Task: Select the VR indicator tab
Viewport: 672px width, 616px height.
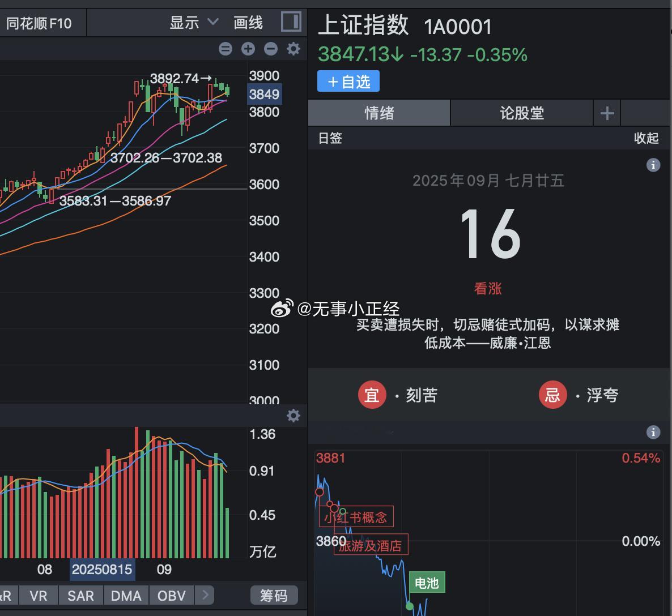Action: 38,596
